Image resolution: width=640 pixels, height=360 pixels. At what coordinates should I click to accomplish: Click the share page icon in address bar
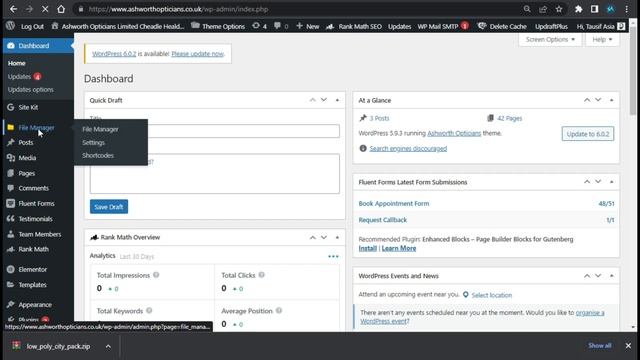(x=543, y=9)
